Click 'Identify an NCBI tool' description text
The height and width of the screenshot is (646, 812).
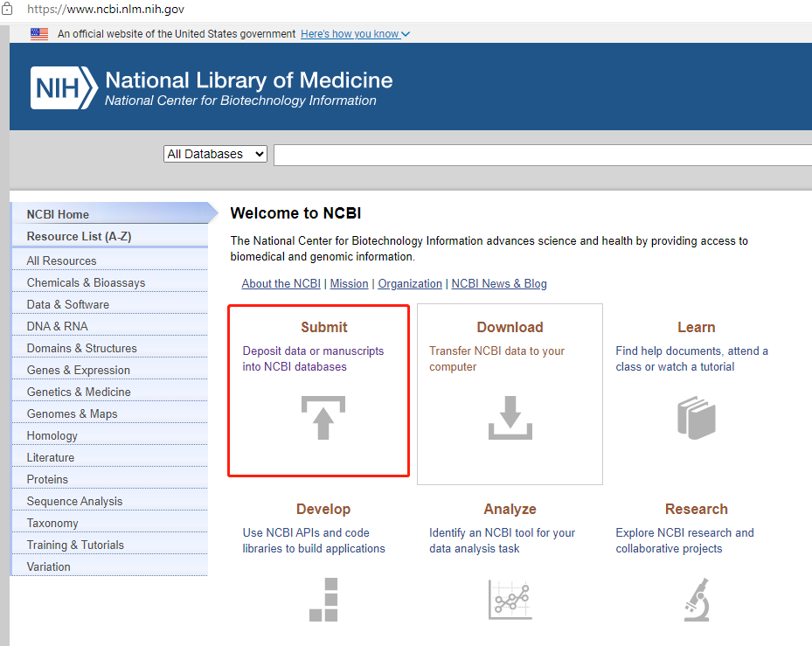502,540
